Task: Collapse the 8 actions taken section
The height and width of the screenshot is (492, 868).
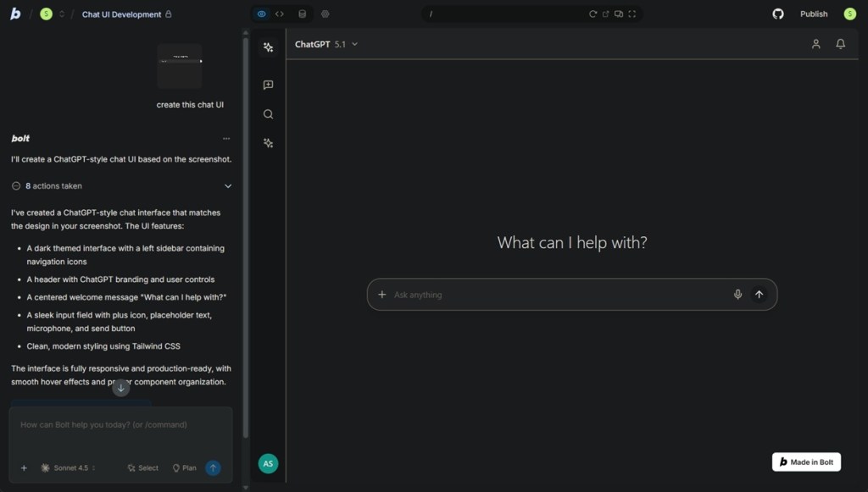Action: click(228, 185)
